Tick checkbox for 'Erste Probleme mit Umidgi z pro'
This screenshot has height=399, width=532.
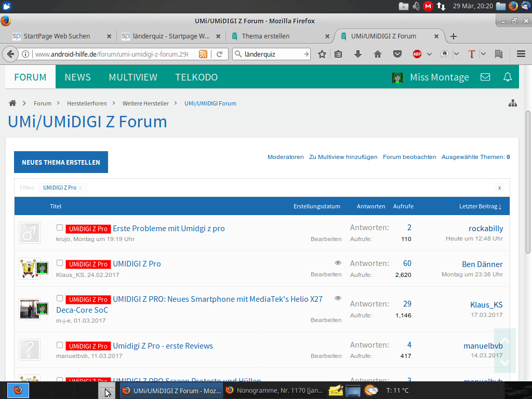coord(60,228)
